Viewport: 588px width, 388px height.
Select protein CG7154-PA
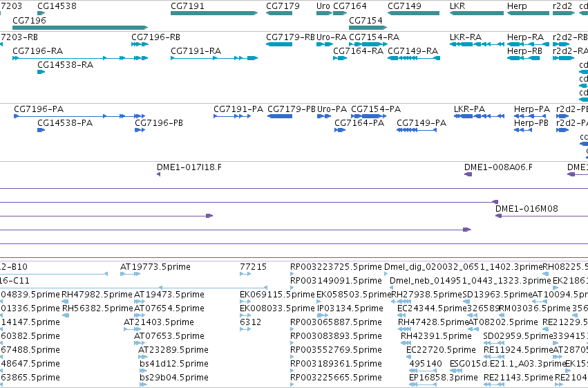click(x=376, y=109)
